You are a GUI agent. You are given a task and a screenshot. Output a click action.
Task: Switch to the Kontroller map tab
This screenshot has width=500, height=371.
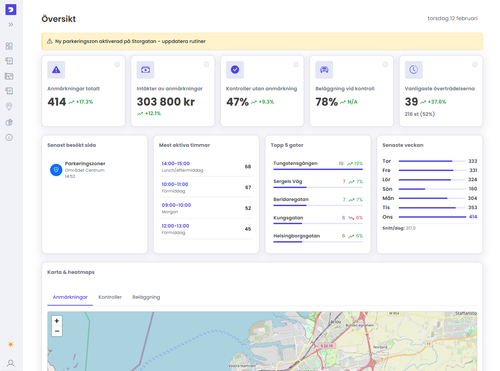coord(110,297)
